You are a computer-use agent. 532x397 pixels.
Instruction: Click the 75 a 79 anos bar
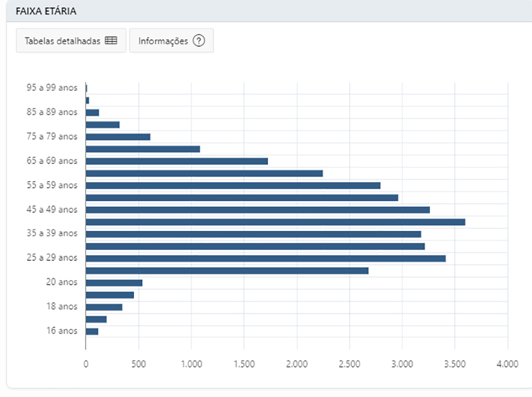click(118, 137)
